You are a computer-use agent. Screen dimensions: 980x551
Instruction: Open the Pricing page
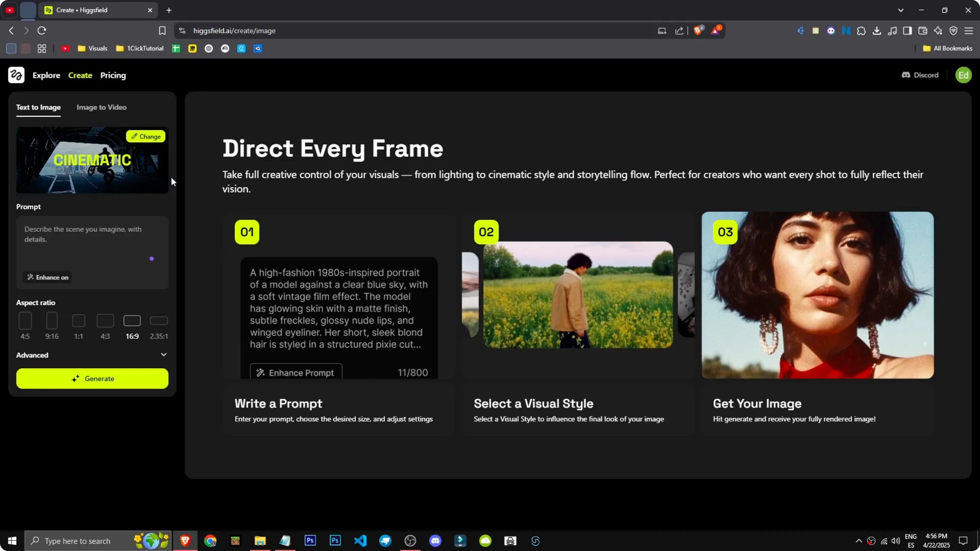113,75
